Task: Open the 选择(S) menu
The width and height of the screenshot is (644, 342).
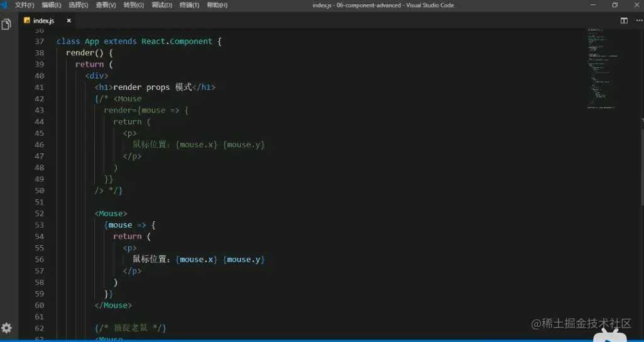Action: (78, 5)
